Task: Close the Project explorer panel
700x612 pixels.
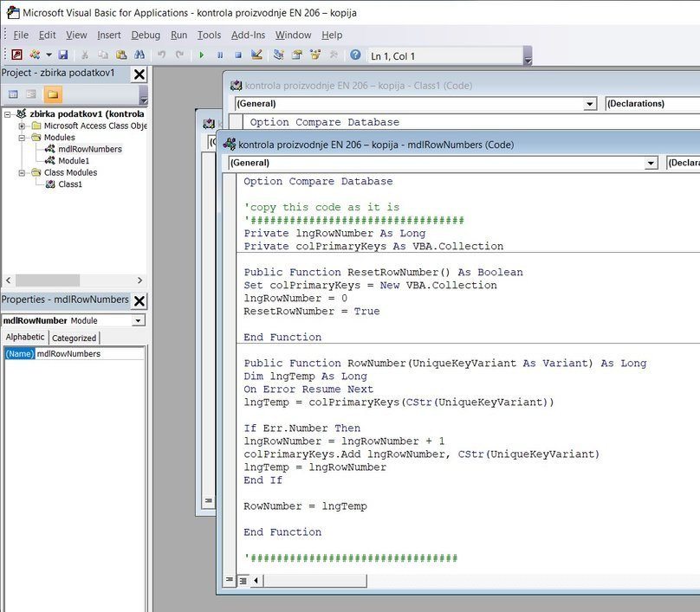Action: (x=139, y=74)
